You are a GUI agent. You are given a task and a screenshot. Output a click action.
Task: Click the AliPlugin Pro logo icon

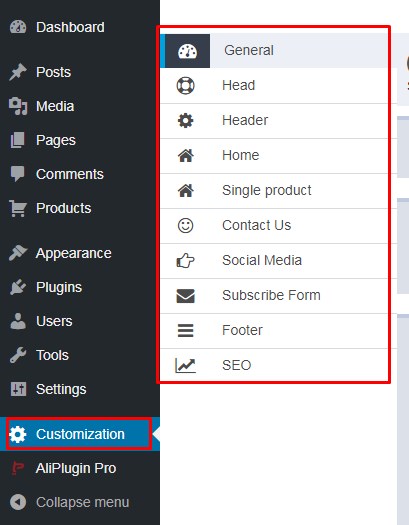pos(18,468)
